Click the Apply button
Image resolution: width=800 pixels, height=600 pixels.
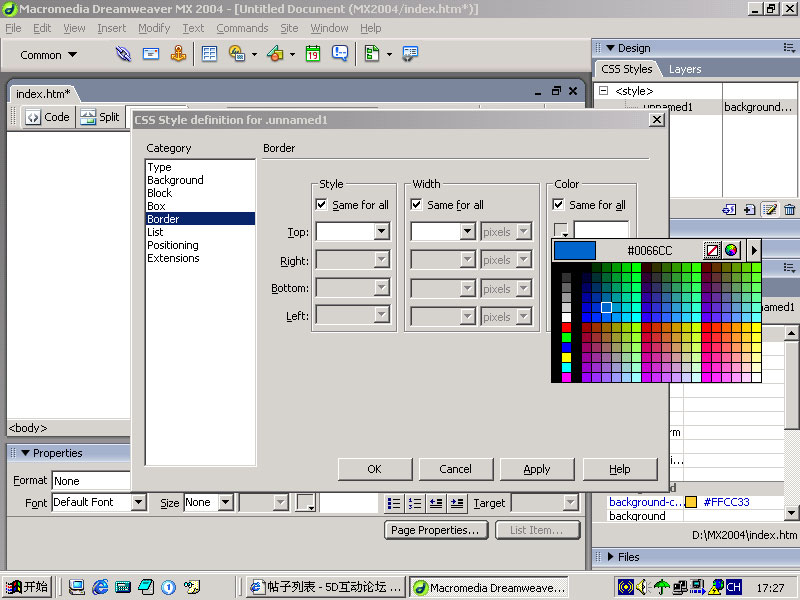tap(537, 469)
